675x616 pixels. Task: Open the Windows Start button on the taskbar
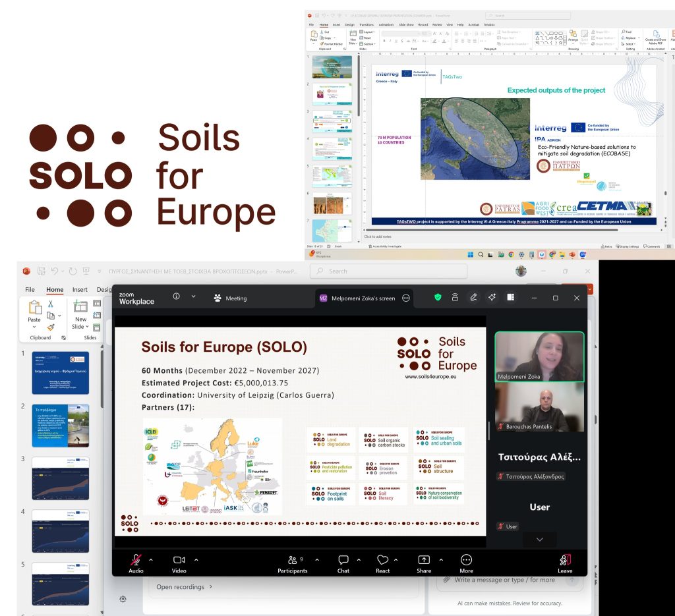(x=471, y=255)
